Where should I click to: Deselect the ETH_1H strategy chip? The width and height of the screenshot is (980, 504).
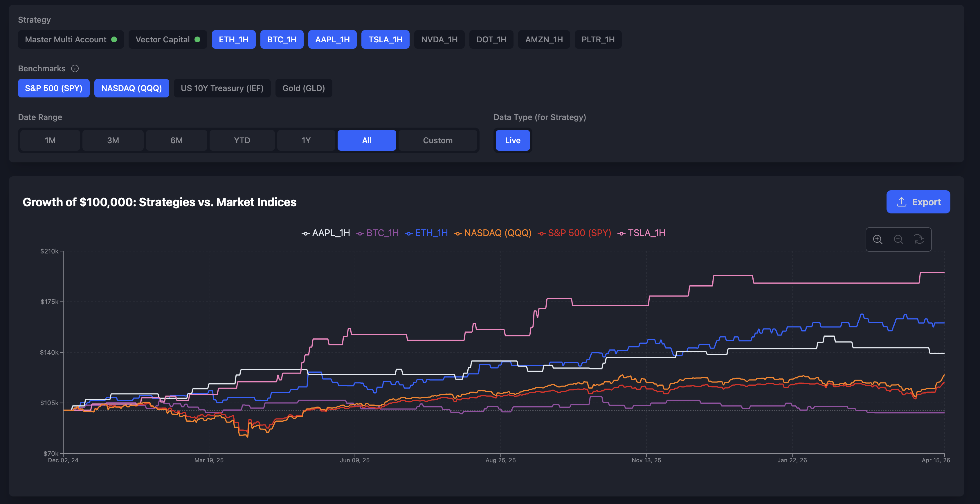pos(233,39)
